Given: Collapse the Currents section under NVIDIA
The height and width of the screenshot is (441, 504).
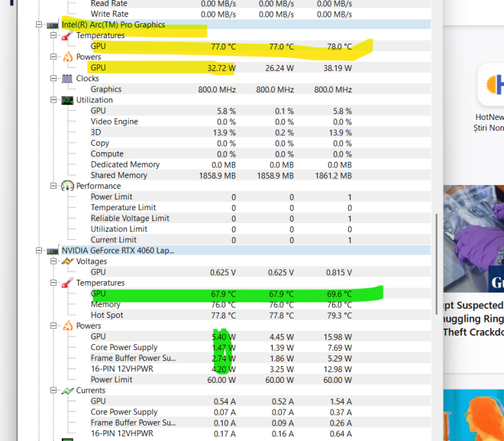Looking at the screenshot, I should pyautogui.click(x=53, y=391).
